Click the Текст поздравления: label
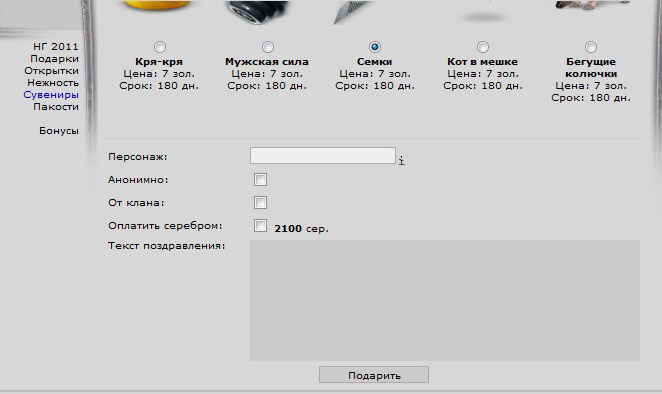Viewport: 662px width, 394px height. pos(167,246)
